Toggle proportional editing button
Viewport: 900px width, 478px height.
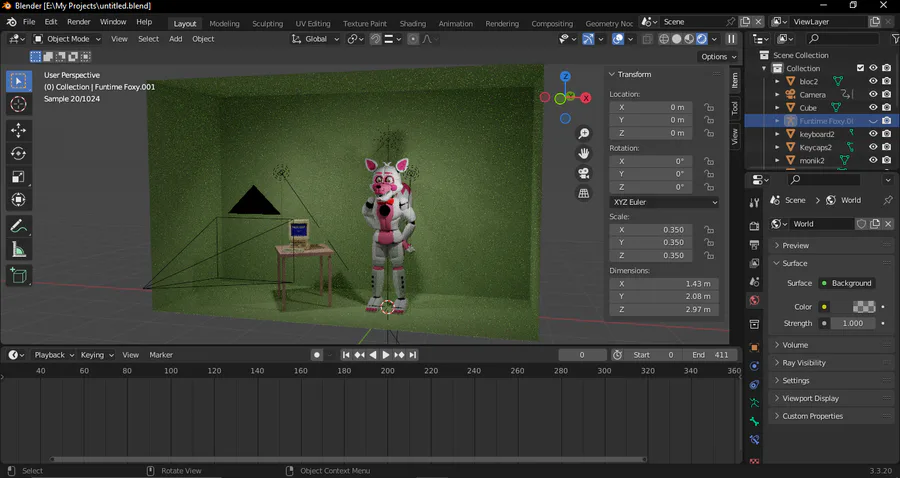coord(413,39)
